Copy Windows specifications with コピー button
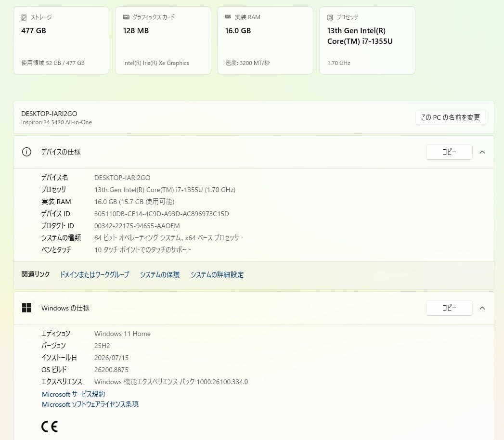The width and height of the screenshot is (504, 440). (x=449, y=308)
